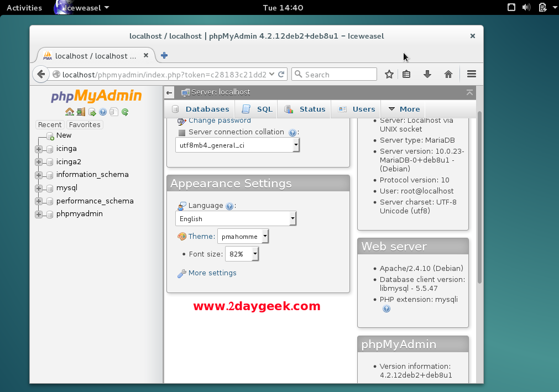Open phpMyAdmin documentation help icon
This screenshot has height=392, width=559.
click(103, 112)
